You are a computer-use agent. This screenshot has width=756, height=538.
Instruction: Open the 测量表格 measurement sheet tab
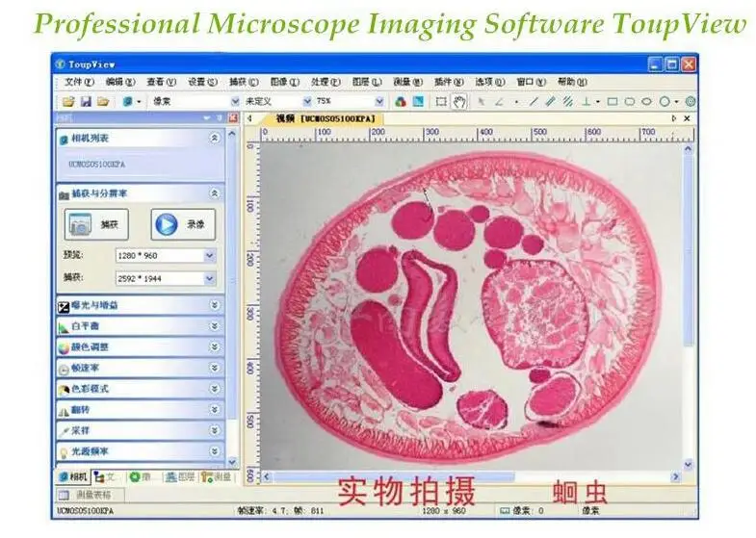90,495
